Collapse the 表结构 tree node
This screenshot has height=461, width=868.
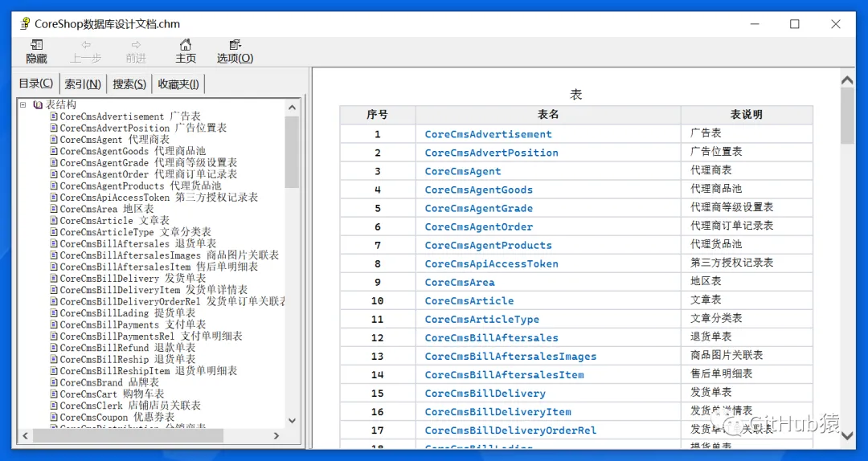click(x=23, y=104)
